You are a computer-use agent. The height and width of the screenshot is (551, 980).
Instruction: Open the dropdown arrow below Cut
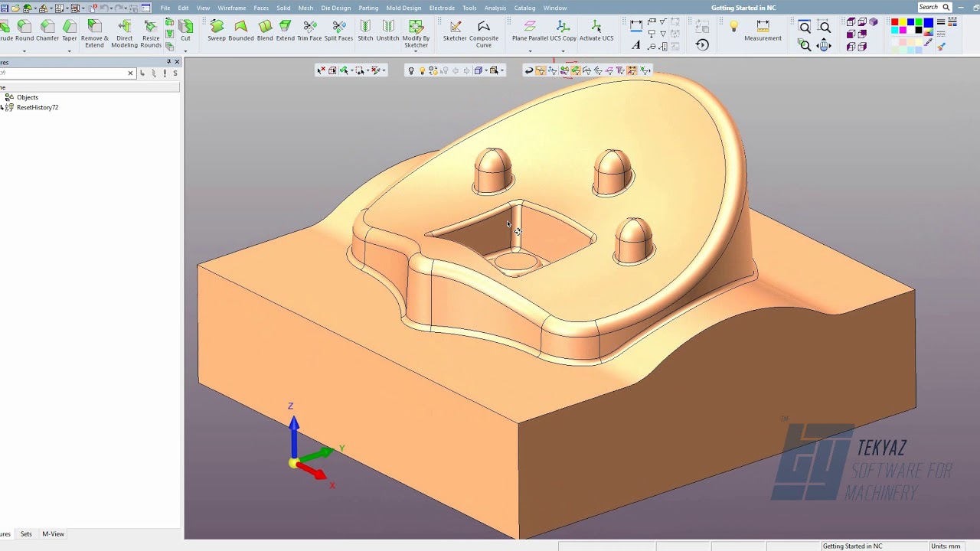185,51
